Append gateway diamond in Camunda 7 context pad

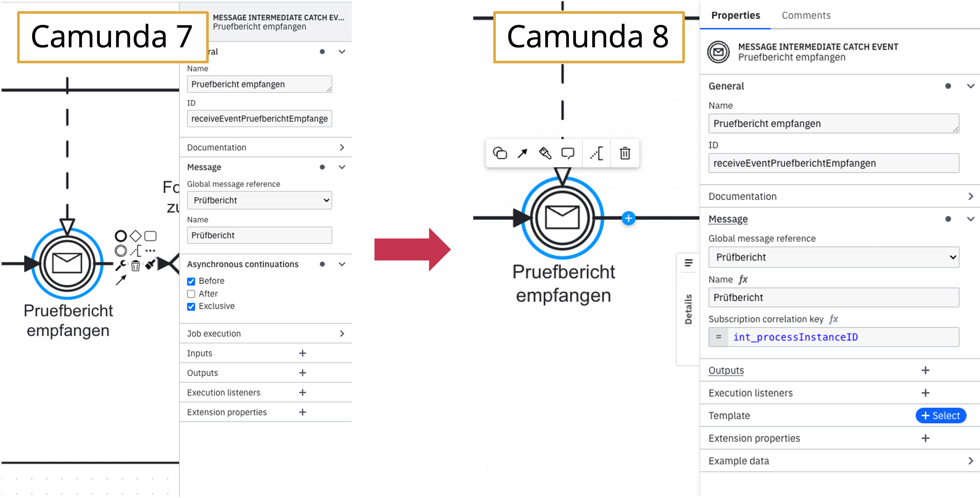click(x=135, y=236)
